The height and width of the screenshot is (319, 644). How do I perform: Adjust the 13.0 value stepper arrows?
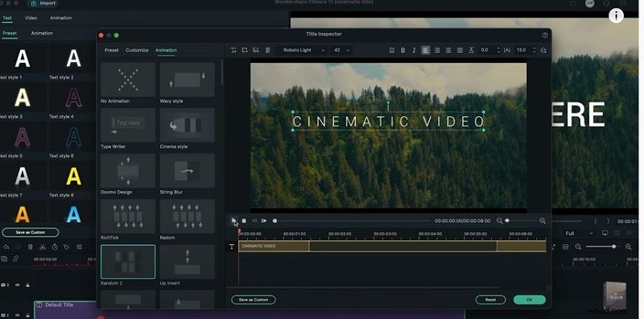click(535, 50)
